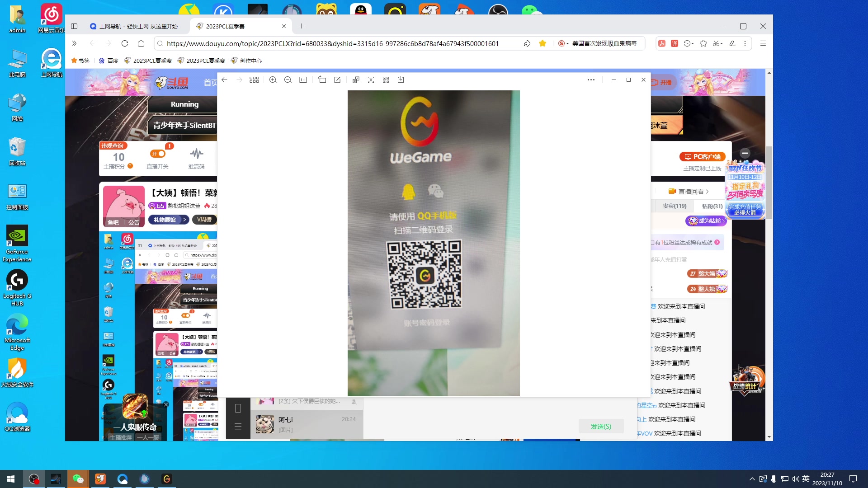Open the 违规查询 link
This screenshot has width=868, height=488.
[x=113, y=145]
